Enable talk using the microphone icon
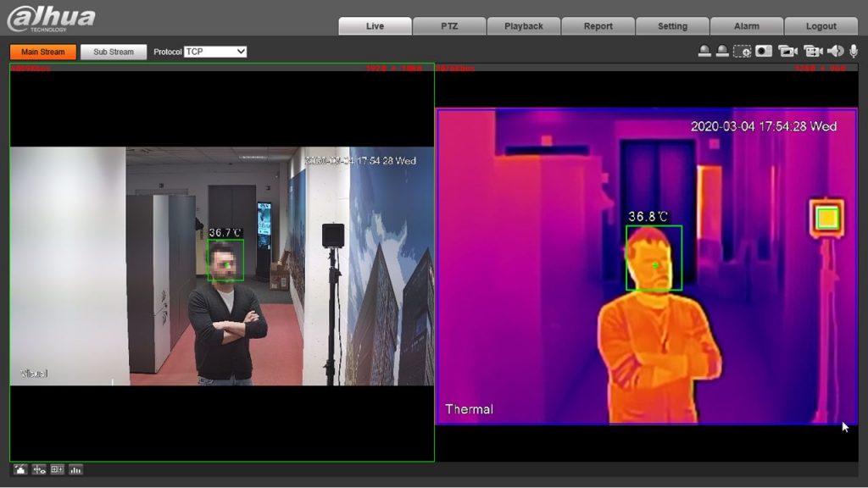This screenshot has height=488, width=868. tap(854, 52)
